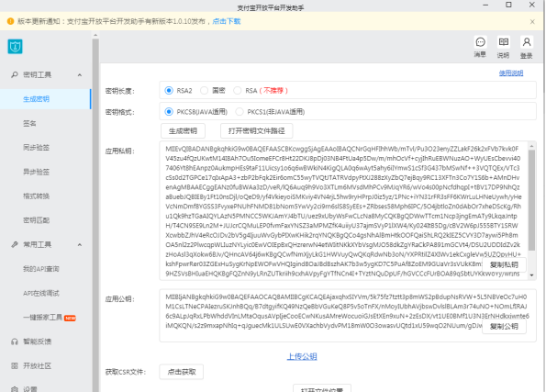Choose PKCS1 (非JAVA适用) key format
Viewport: 546px width, 392px height.
240,112
